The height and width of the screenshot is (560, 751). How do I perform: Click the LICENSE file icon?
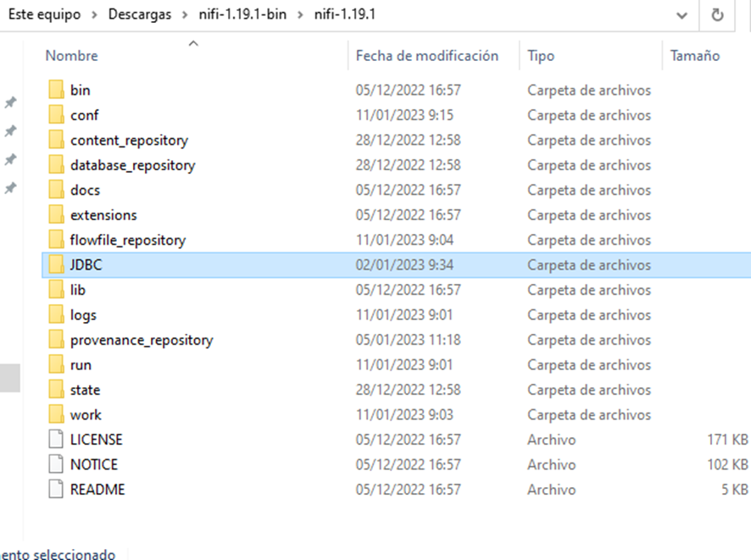point(56,439)
